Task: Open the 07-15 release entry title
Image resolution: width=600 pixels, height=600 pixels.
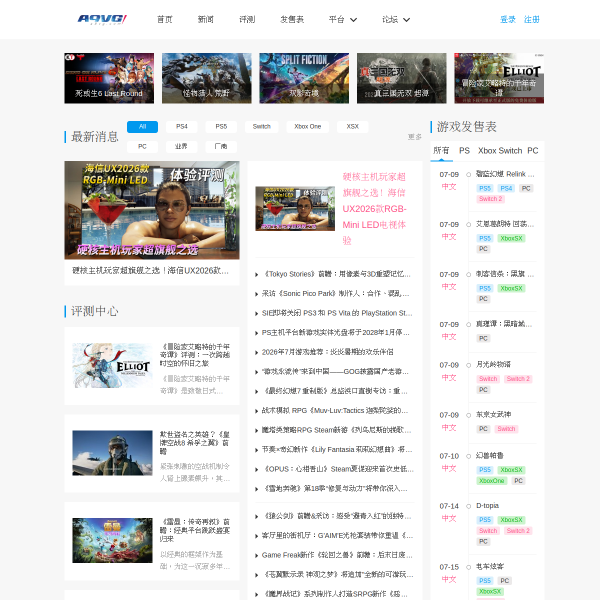Action: (489, 566)
